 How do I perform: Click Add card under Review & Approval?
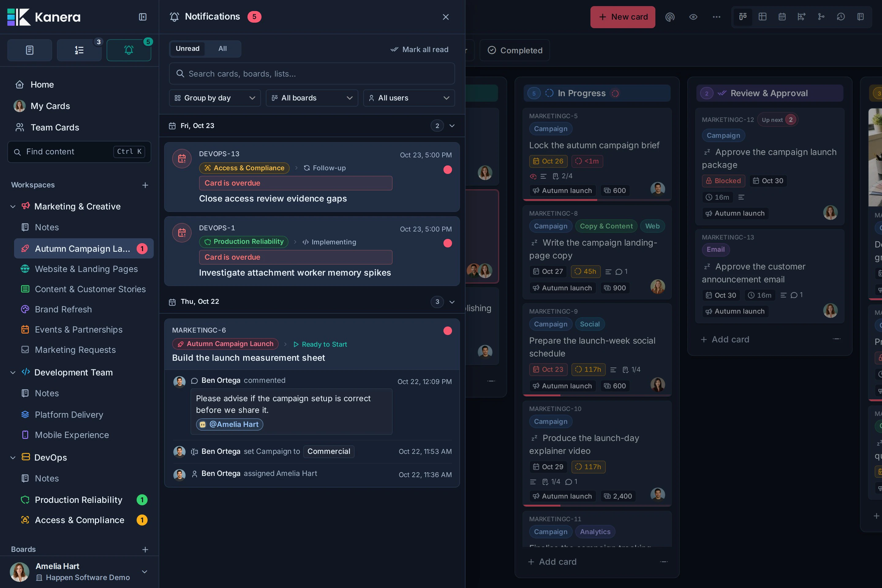(725, 340)
